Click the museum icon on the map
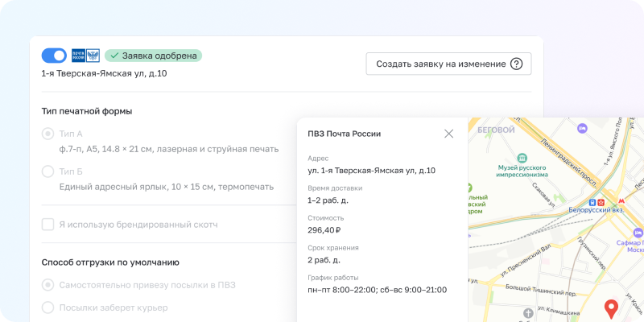This screenshot has height=322, width=644. (523, 158)
